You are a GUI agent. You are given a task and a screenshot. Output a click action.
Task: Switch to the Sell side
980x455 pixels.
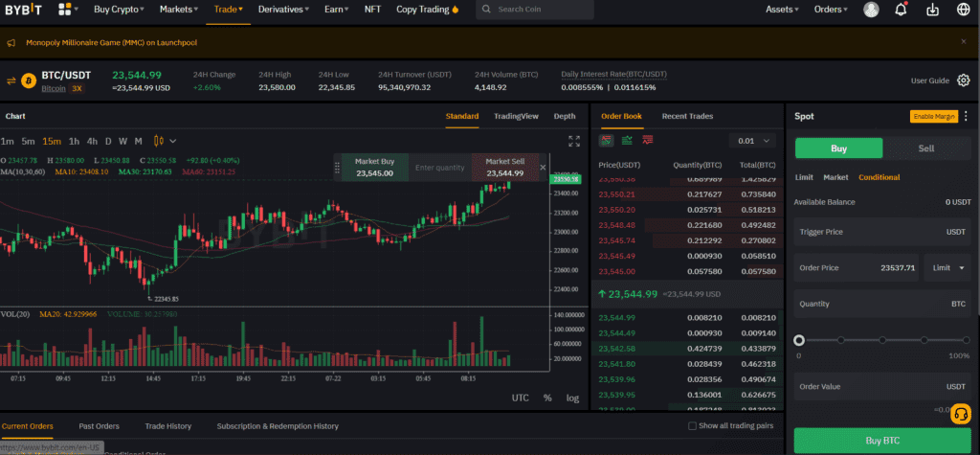[x=926, y=148]
